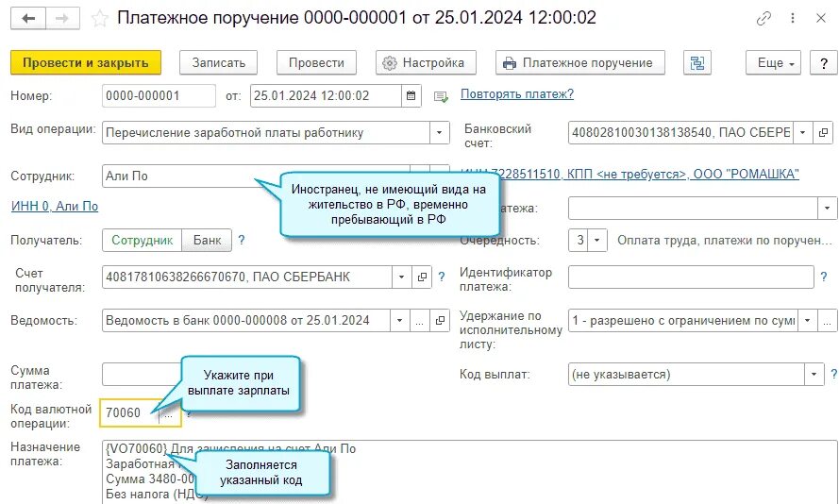Click Провести и закрыть
This screenshot has height=504, width=839.
(x=86, y=63)
